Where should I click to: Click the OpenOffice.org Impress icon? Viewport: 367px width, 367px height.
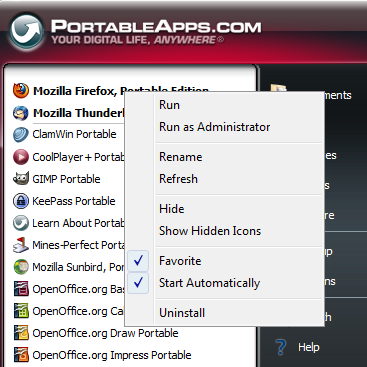point(21,355)
